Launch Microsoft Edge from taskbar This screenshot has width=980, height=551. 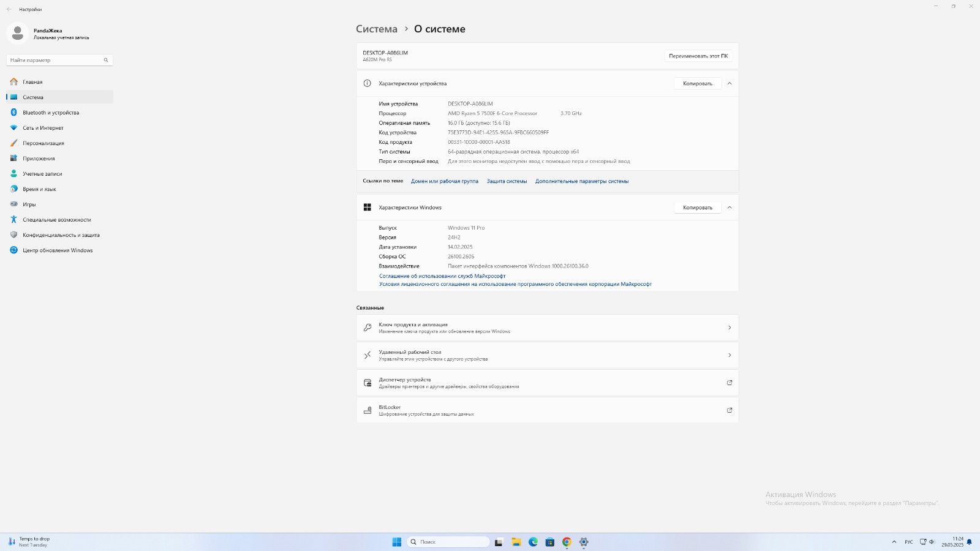[x=533, y=542]
